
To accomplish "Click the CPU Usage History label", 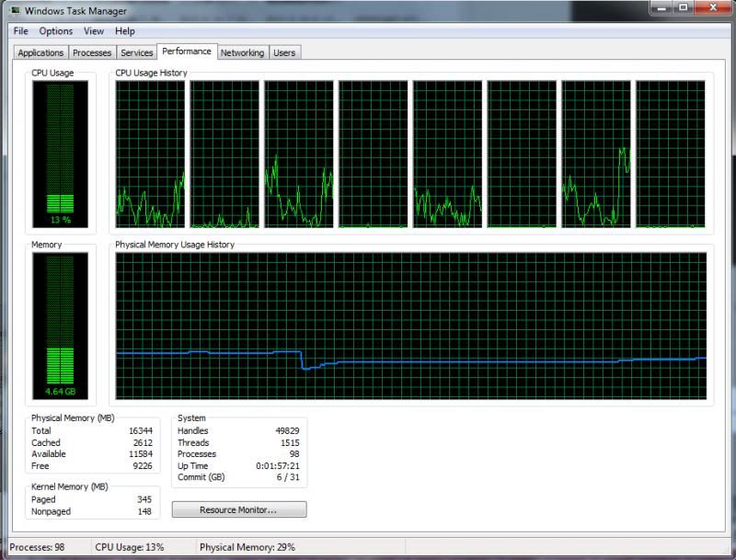I will click(x=151, y=73).
